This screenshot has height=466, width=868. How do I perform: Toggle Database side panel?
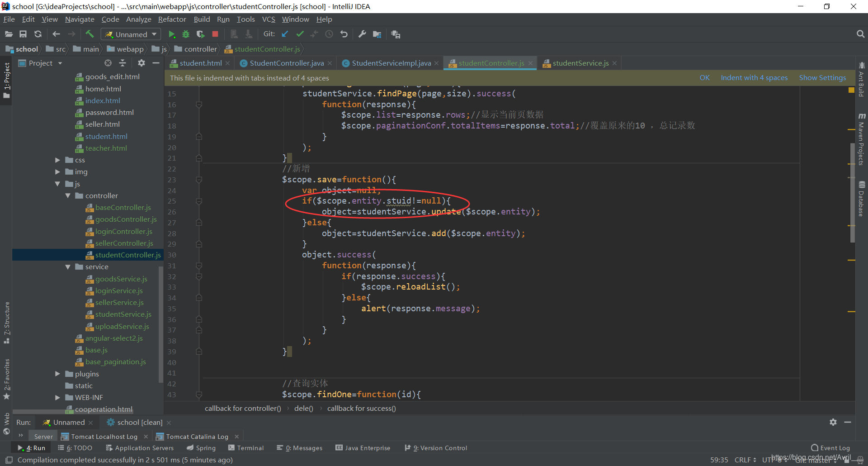861,199
